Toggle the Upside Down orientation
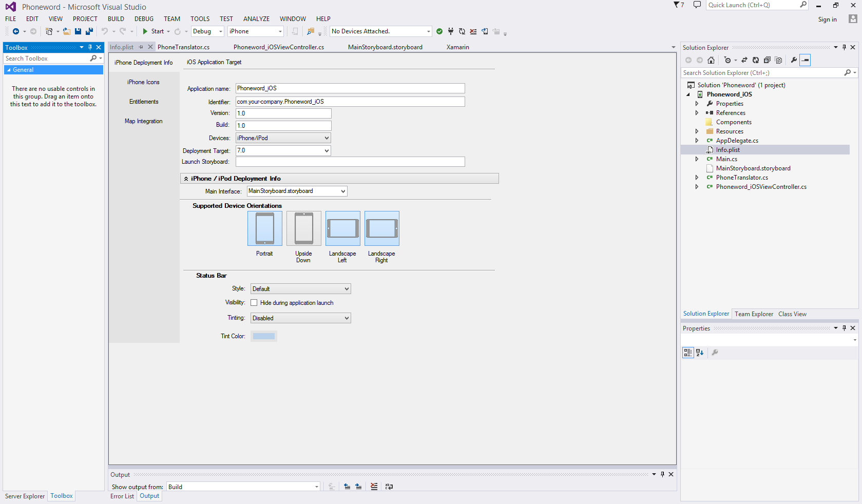862x504 pixels. (x=303, y=228)
